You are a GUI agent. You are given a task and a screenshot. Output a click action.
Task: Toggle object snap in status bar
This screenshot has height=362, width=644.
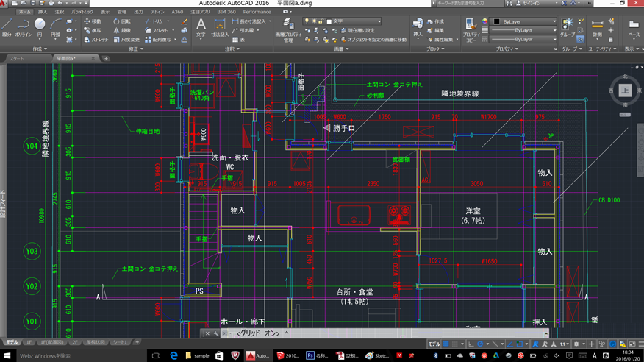tap(519, 344)
